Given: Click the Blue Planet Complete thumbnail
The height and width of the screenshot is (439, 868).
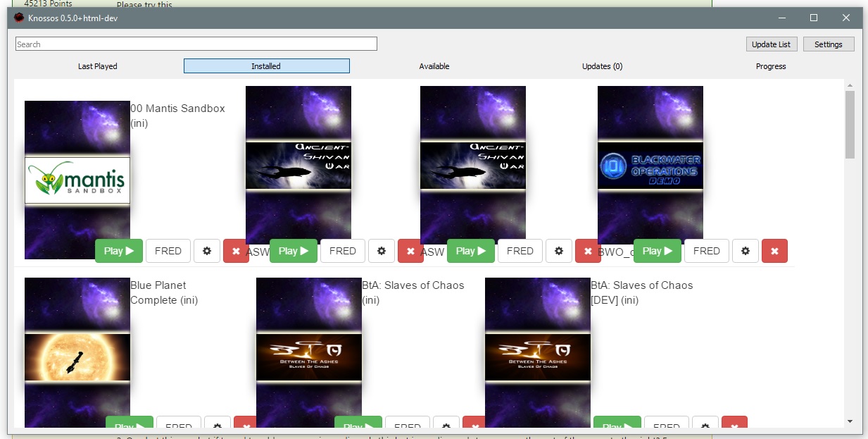Looking at the screenshot, I should click(x=77, y=352).
